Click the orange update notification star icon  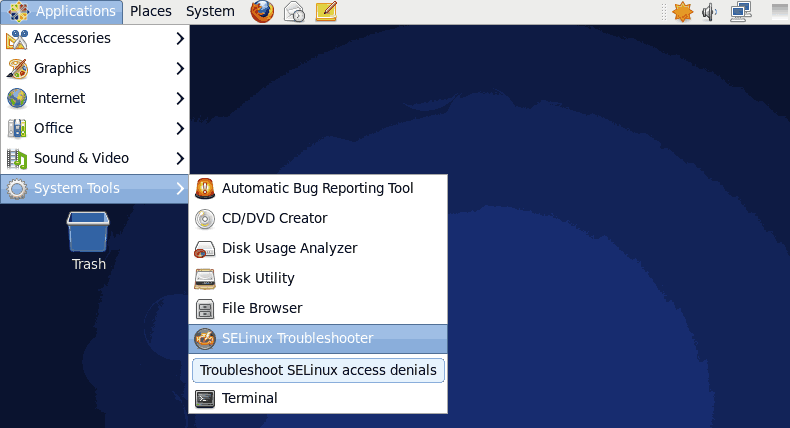pyautogui.click(x=683, y=12)
